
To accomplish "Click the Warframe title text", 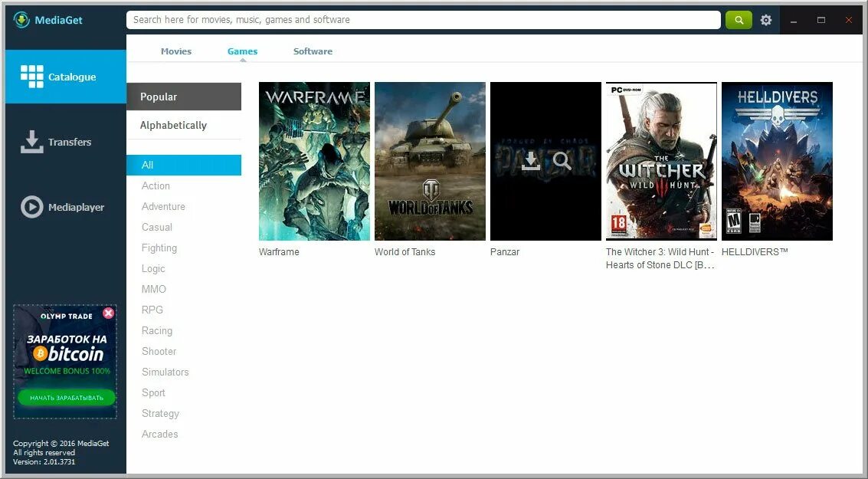I will tap(279, 252).
